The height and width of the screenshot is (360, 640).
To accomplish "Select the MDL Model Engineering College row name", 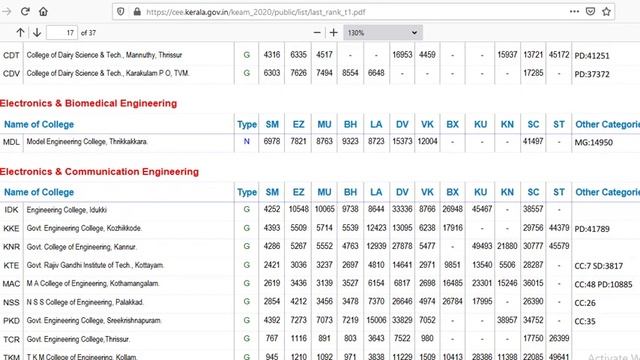I will [87, 142].
